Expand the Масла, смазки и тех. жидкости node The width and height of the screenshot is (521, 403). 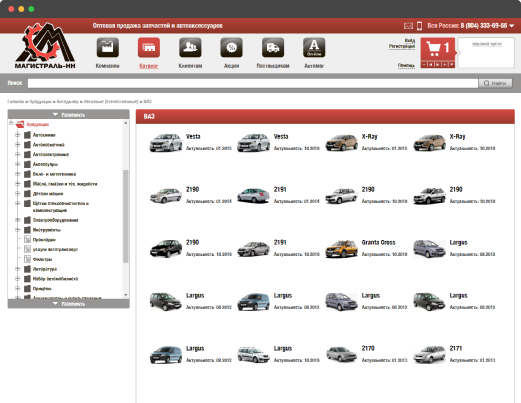(18, 184)
